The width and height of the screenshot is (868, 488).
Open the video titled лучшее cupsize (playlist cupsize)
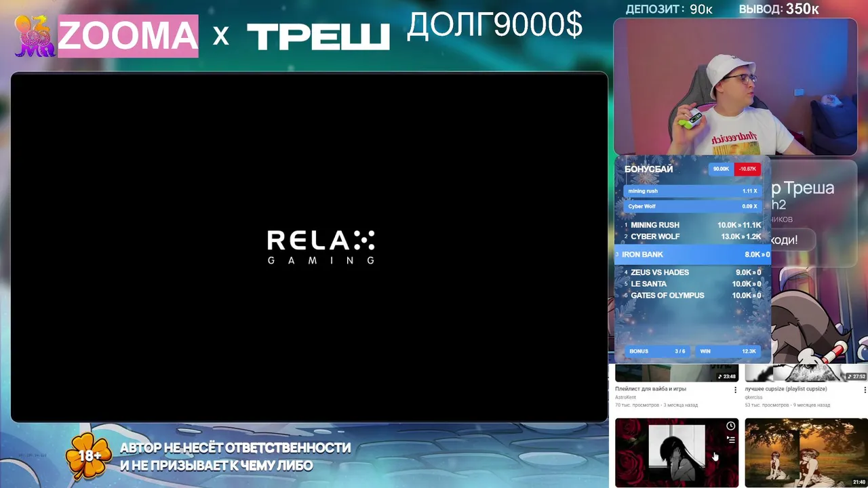(x=786, y=389)
